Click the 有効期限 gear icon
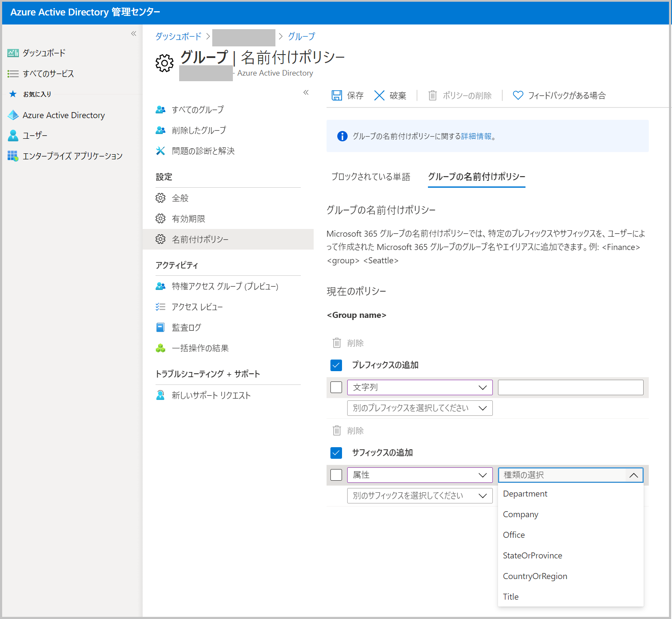The height and width of the screenshot is (619, 672). coord(160,219)
